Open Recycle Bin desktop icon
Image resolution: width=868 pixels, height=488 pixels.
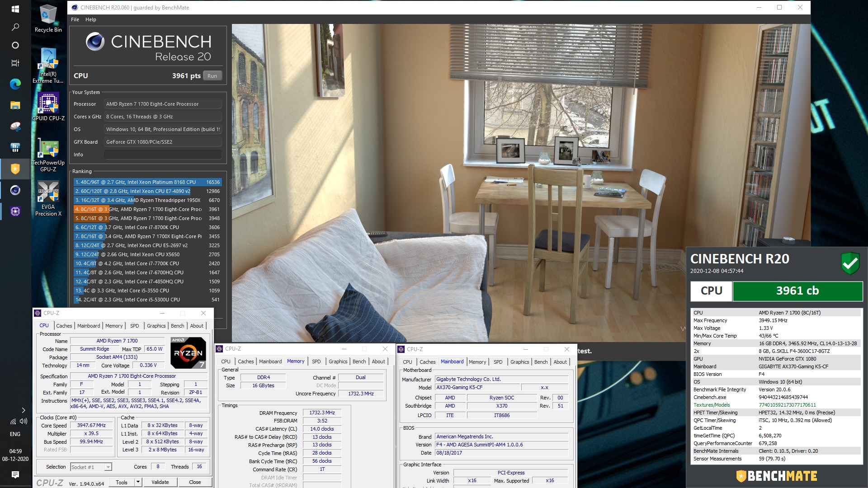48,19
